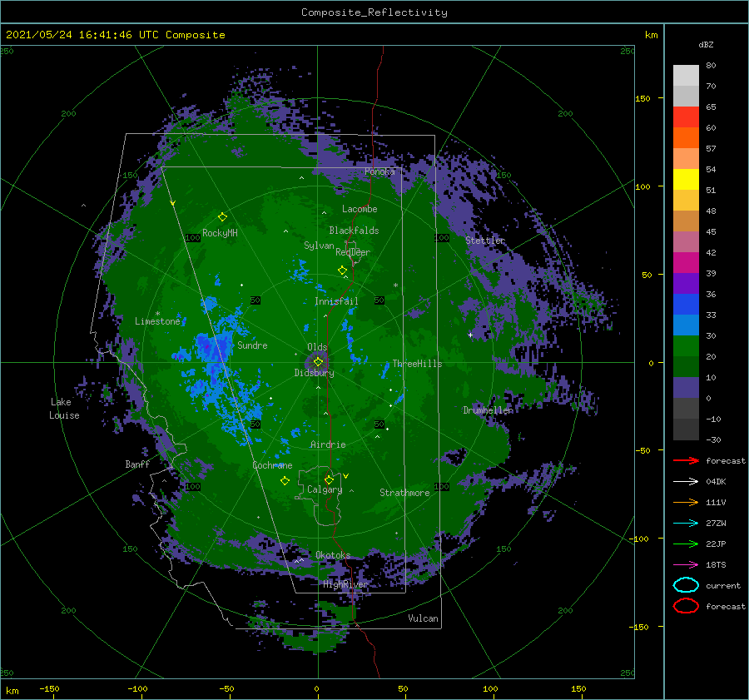Click the Olds town label
749x700 pixels.
317,347
